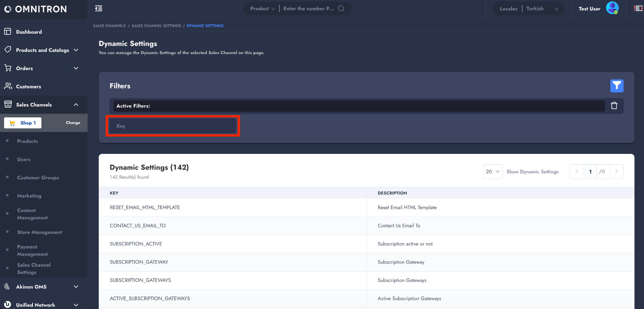This screenshot has width=644, height=309.
Task: Click the Customers people icon
Action: [8, 86]
